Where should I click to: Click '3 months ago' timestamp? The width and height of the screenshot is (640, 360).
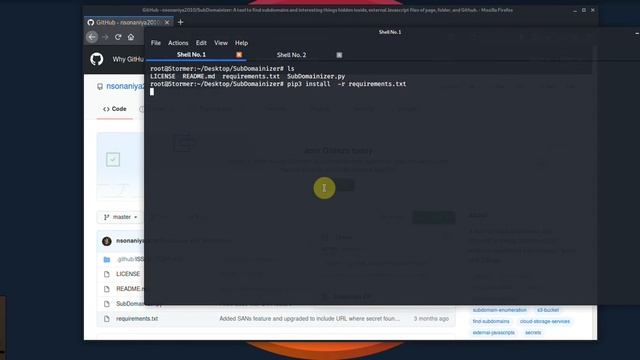(x=431, y=319)
